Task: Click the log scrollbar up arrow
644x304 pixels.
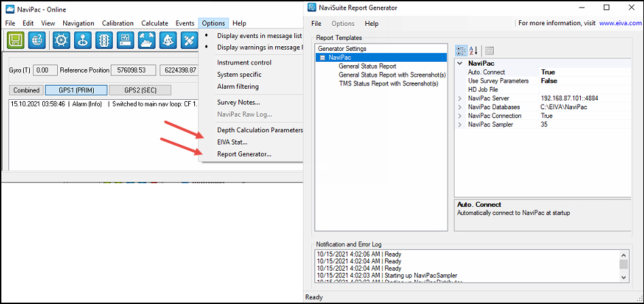Action: click(x=624, y=254)
